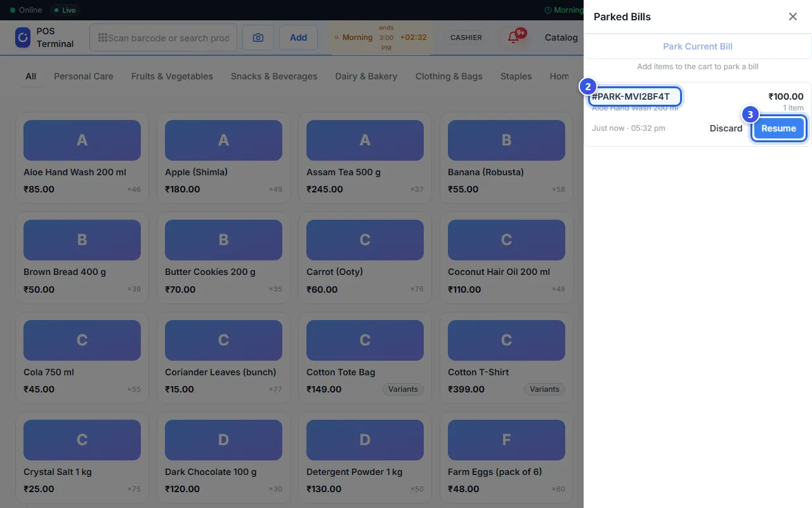Add Dark Chocolate 100 g product card
812x508 pixels.
(x=223, y=457)
